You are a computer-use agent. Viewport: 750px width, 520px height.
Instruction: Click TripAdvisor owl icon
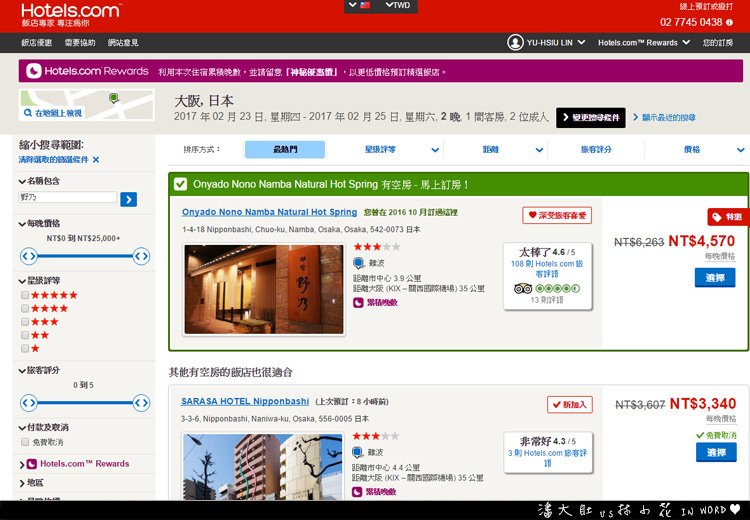(x=523, y=288)
